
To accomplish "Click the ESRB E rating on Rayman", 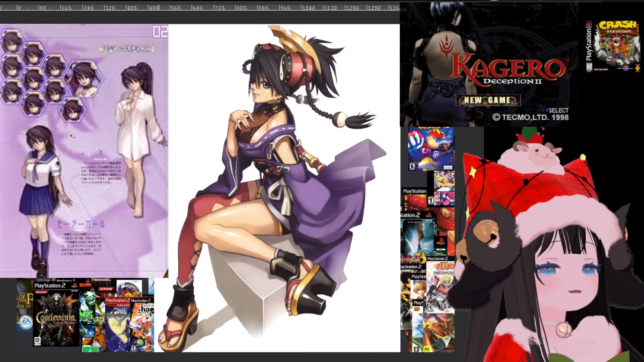I will (x=412, y=166).
